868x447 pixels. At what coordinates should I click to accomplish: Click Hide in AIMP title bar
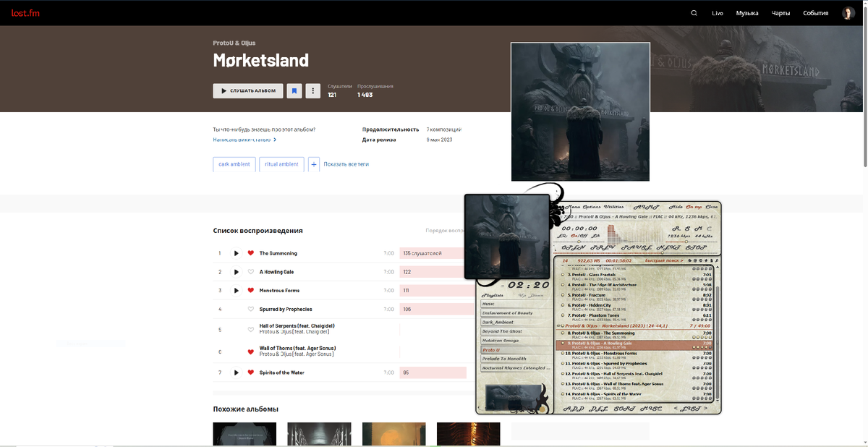point(676,207)
